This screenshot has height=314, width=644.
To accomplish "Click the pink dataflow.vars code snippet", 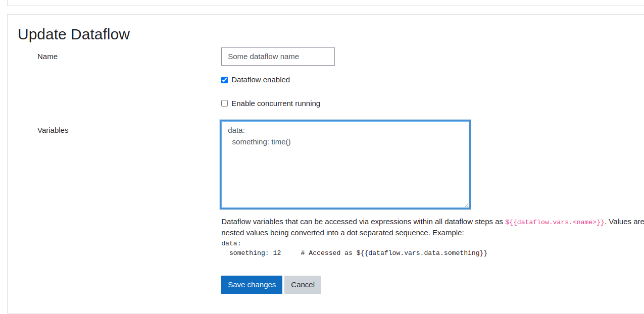I will (x=554, y=222).
